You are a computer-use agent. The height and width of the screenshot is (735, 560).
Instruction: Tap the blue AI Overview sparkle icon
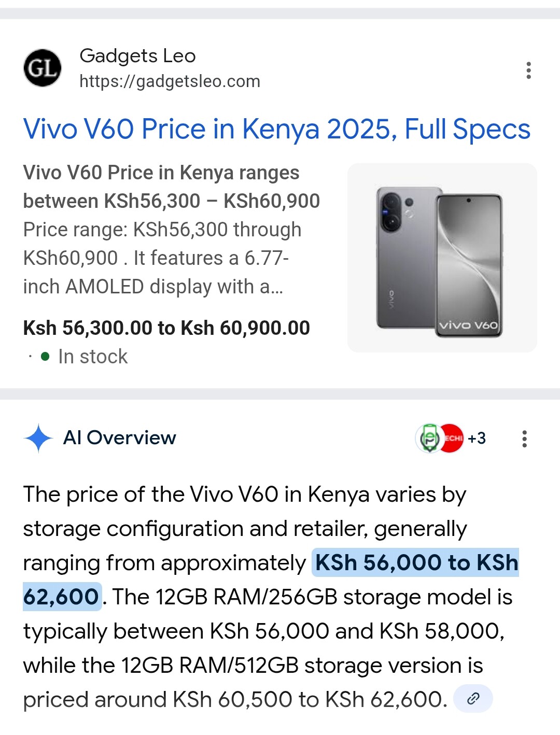(x=38, y=438)
